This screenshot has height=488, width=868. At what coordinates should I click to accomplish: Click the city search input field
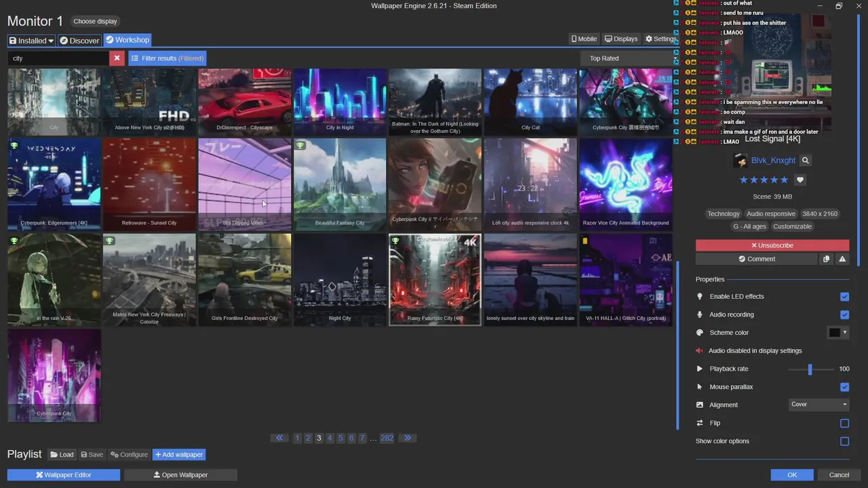point(58,58)
